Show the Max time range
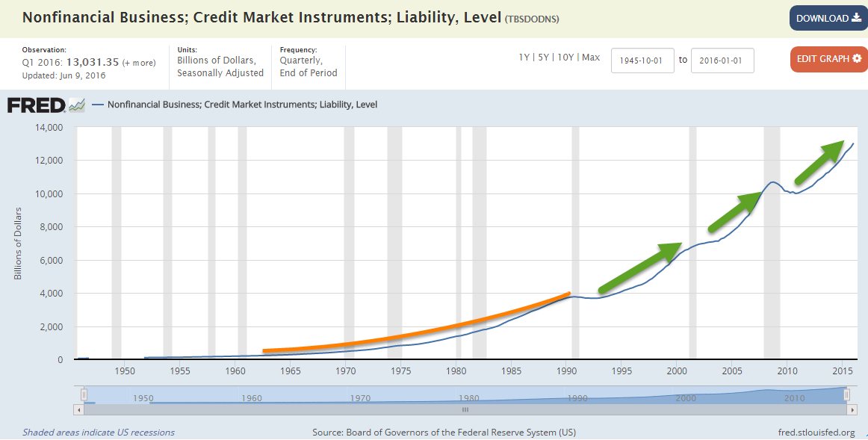Screen dimensions: 868x440 (590, 58)
